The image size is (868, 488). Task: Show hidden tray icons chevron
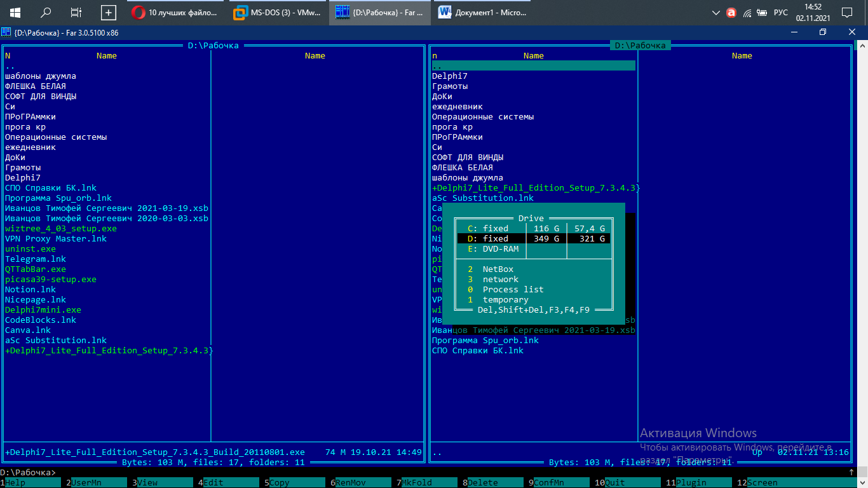pos(716,12)
